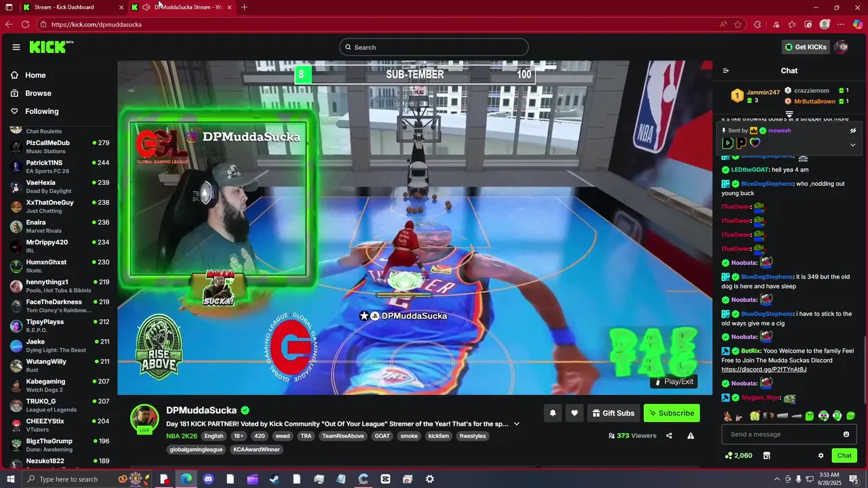
Task: Open Windows Start menu
Action: point(9,479)
